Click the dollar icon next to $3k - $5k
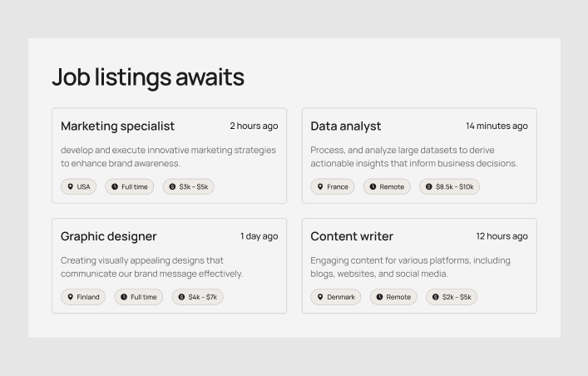Image resolution: width=588 pixels, height=376 pixels. 172,187
